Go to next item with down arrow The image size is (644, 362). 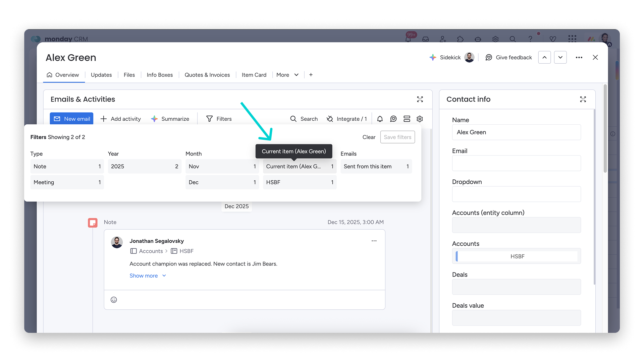(560, 57)
